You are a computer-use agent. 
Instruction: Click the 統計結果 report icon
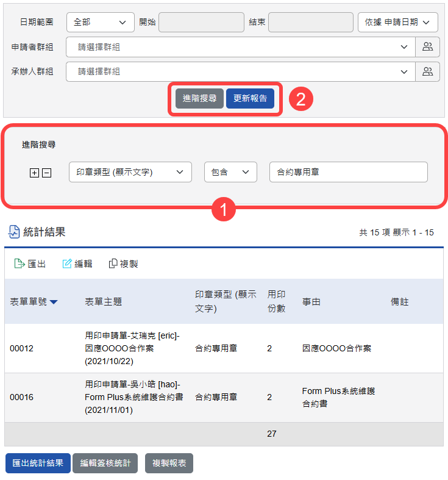pyautogui.click(x=14, y=232)
